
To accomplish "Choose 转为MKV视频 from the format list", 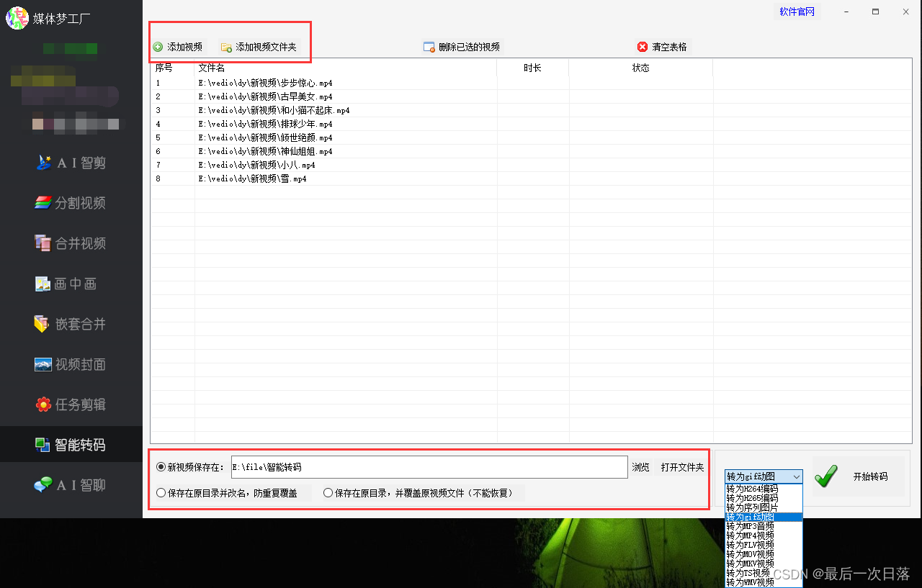I will tap(763, 564).
